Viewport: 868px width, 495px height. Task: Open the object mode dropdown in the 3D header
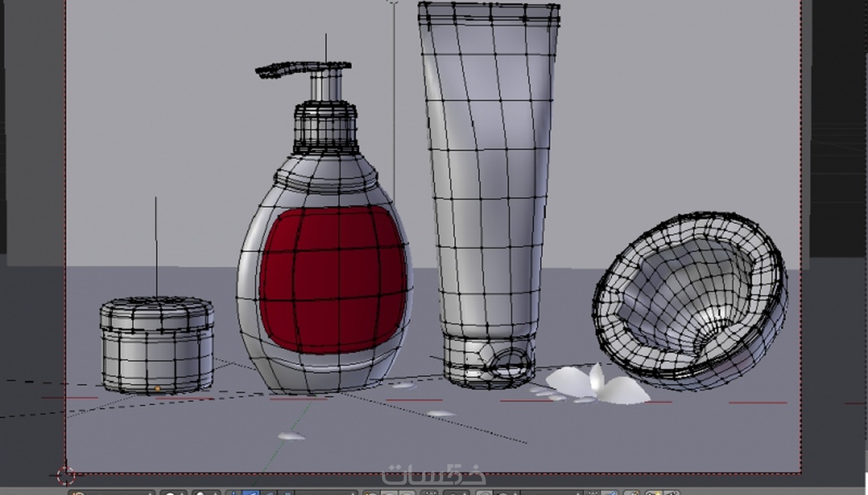point(111,492)
